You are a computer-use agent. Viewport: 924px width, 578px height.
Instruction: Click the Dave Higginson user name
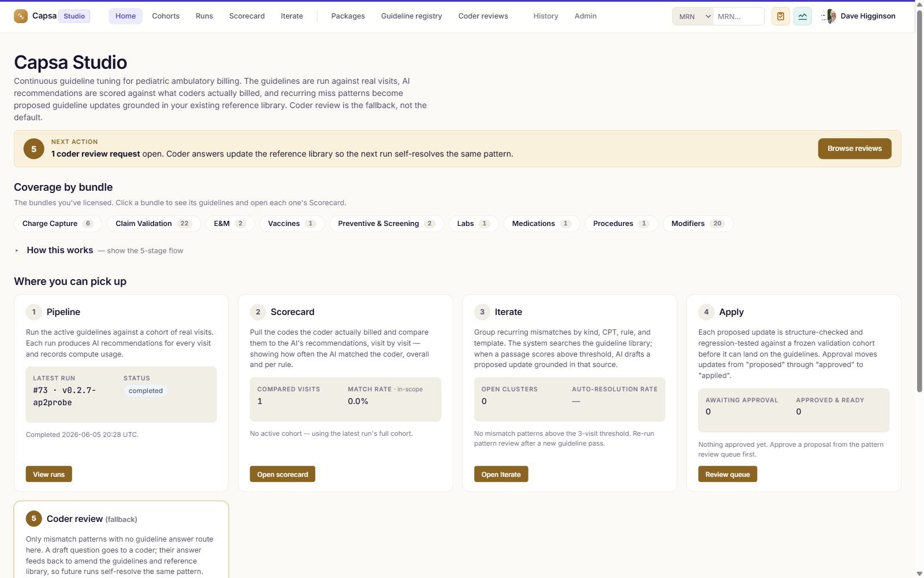[x=868, y=16]
